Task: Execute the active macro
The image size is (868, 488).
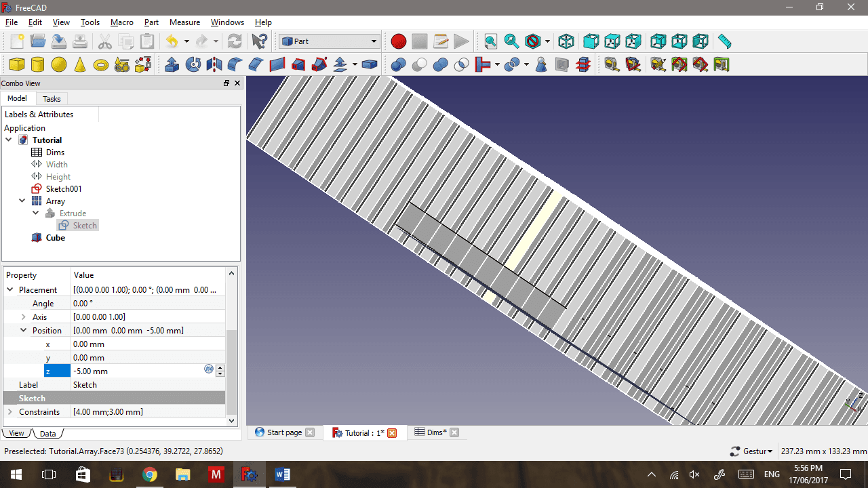Action: pyautogui.click(x=462, y=41)
